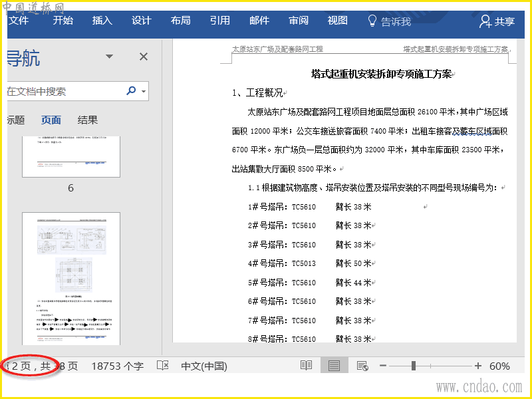Screen dimensions: 532x399
Task: Click the header text 太原站东广场及配套路网工程
Action: click(277, 49)
